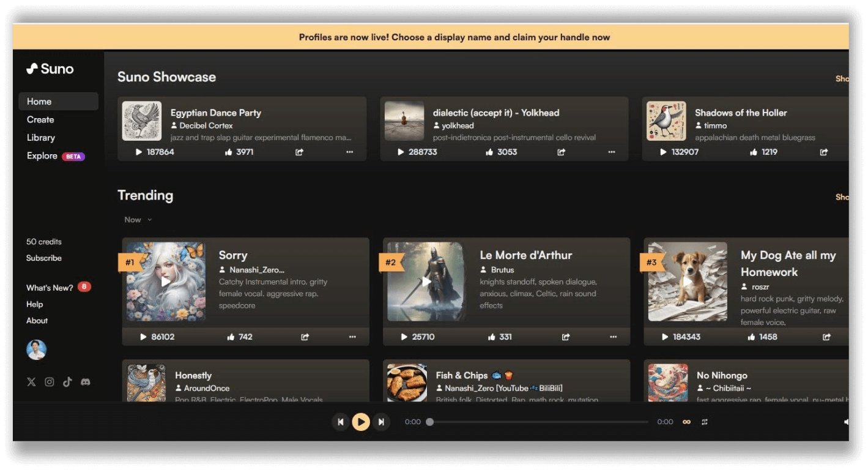Open more options for Le Morte d'Arthur
This screenshot has width=868, height=470.
pyautogui.click(x=614, y=337)
